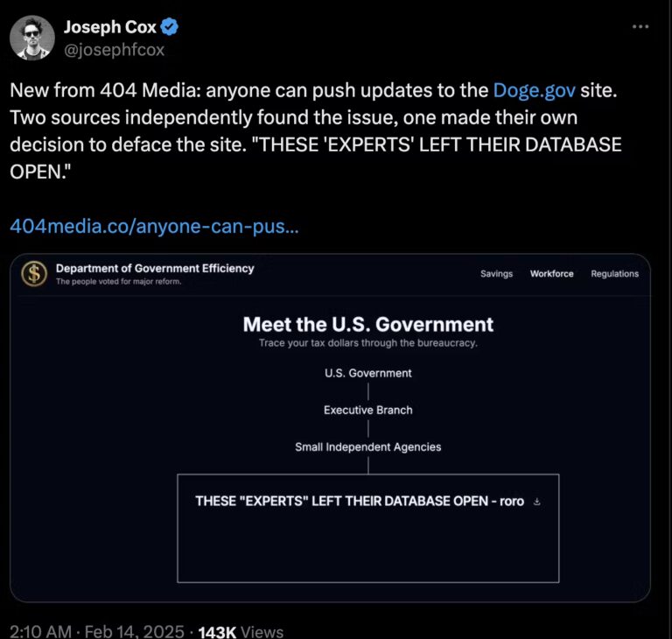Click the Department of Government Efficiency title
This screenshot has height=639, width=672.
155,269
